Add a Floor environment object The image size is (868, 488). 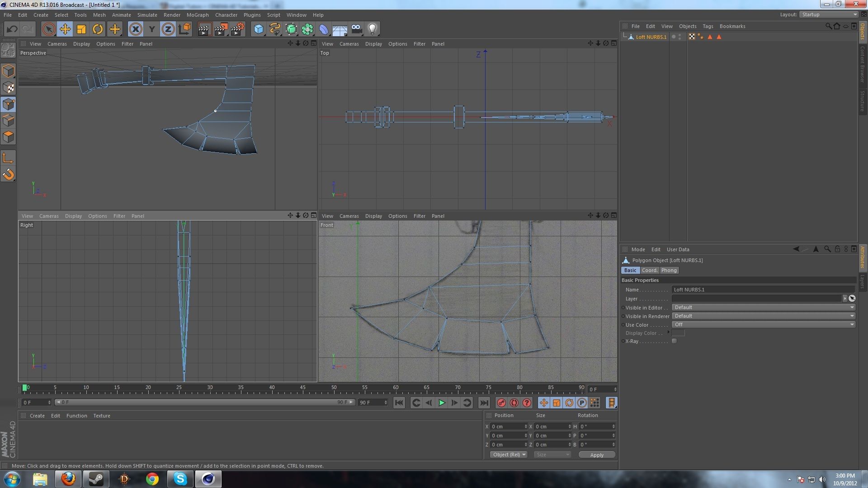pos(340,29)
